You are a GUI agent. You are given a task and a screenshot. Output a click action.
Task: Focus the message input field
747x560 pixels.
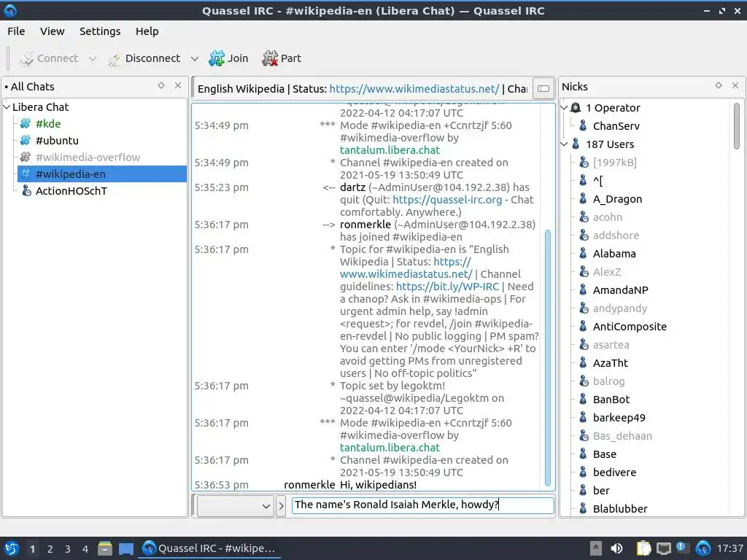[422, 505]
